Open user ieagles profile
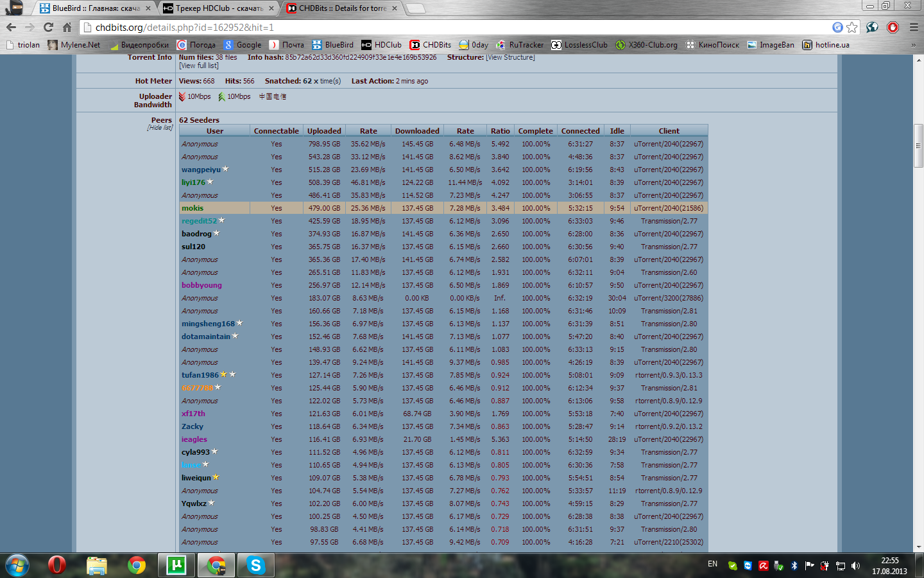 pyautogui.click(x=194, y=439)
